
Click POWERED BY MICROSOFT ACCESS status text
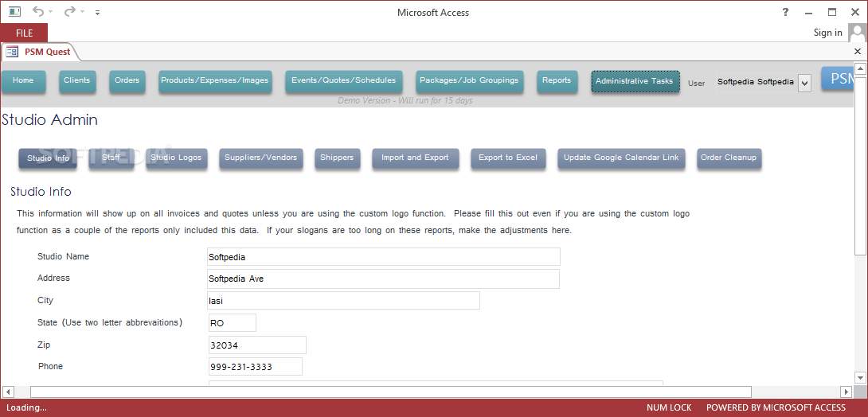(776, 407)
